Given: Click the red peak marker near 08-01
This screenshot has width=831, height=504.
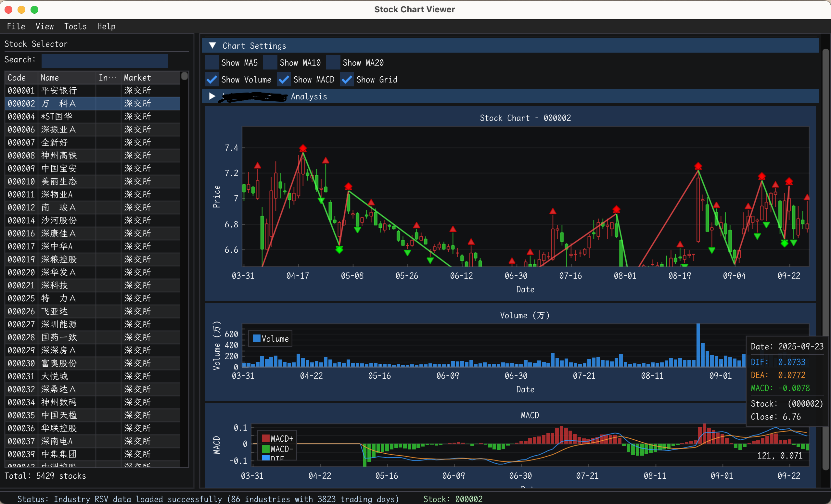Looking at the screenshot, I should [x=616, y=209].
